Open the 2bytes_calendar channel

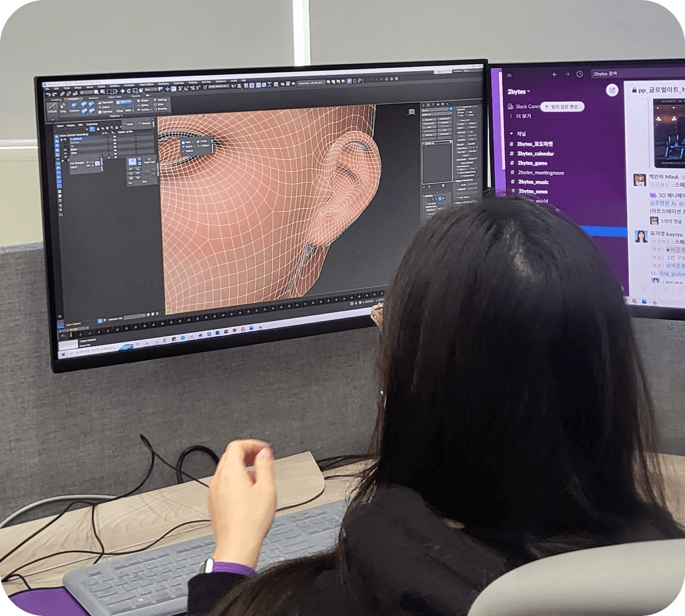point(535,154)
